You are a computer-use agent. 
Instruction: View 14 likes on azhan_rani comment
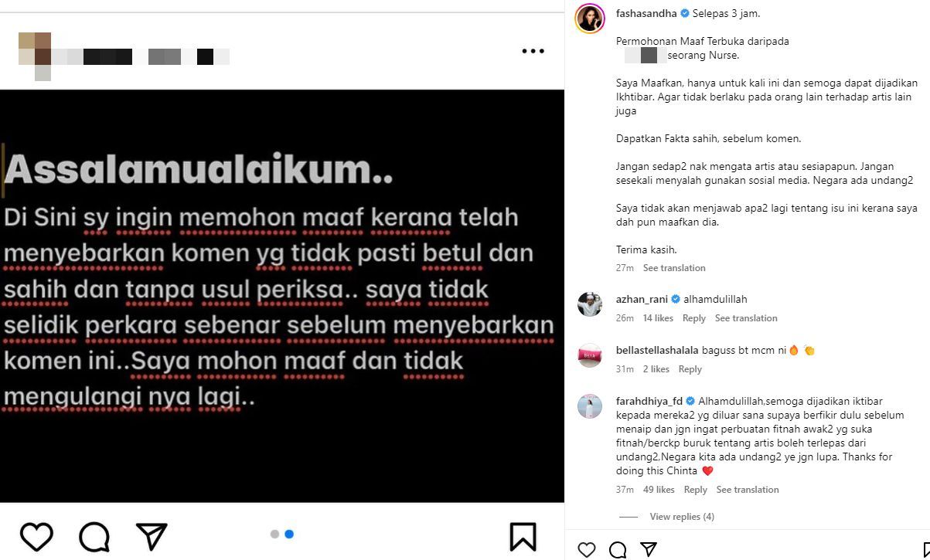point(658,318)
